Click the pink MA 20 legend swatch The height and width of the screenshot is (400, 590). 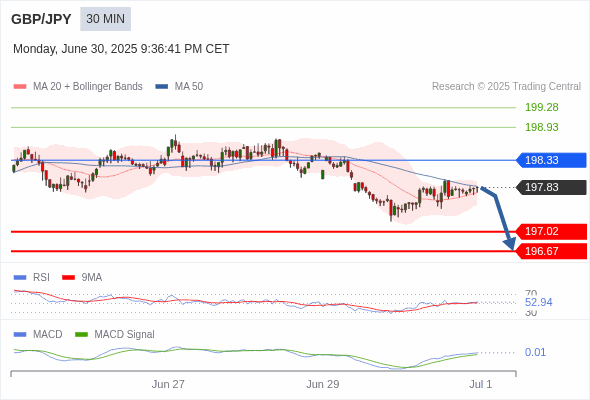(x=20, y=87)
